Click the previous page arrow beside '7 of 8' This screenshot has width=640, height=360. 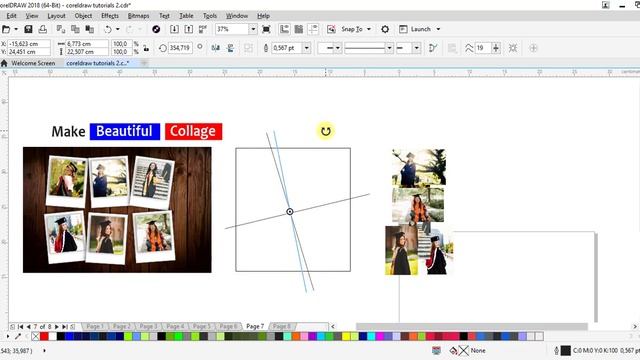[29, 327]
